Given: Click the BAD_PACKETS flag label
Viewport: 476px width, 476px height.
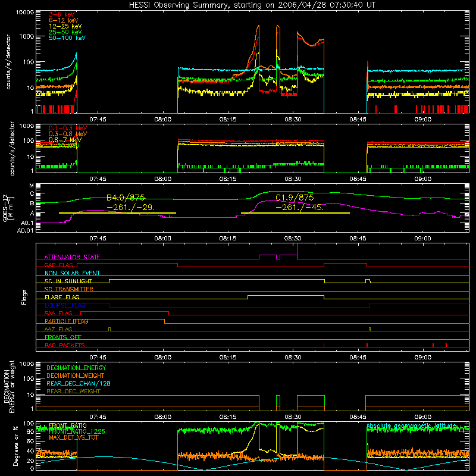Looking at the screenshot, I should pos(65,345).
